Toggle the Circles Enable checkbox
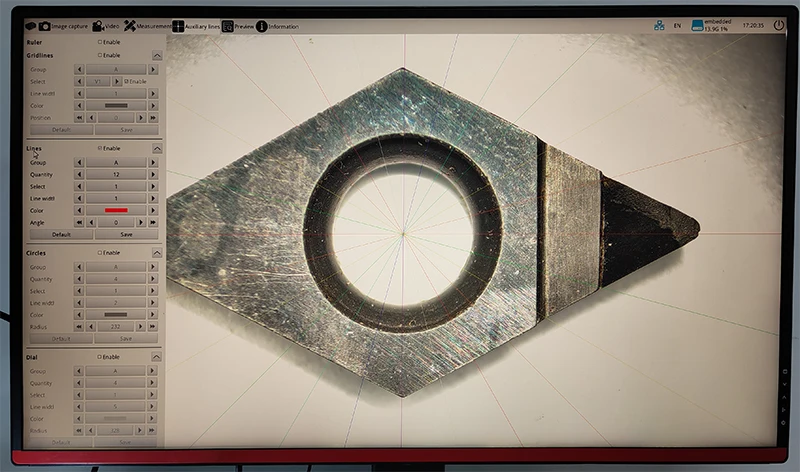 point(100,253)
